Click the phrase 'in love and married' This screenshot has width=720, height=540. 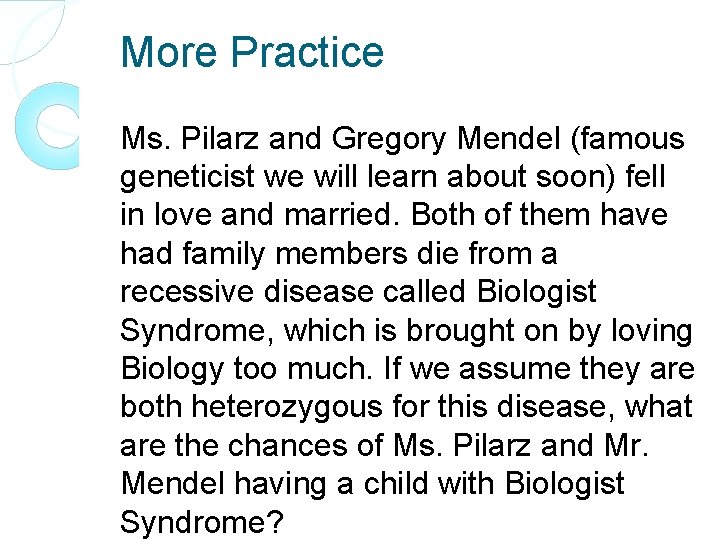pyautogui.click(x=255, y=215)
